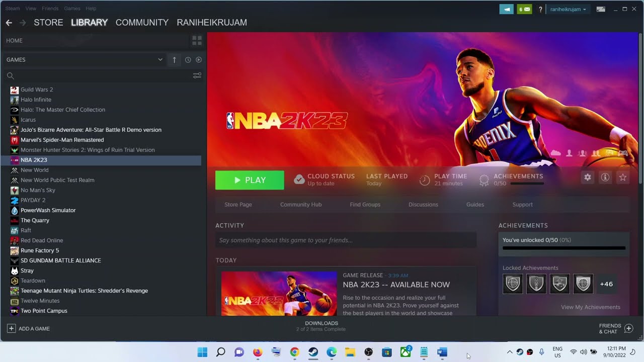
Task: Go to the COMMUNITY tab
Action: (x=142, y=23)
